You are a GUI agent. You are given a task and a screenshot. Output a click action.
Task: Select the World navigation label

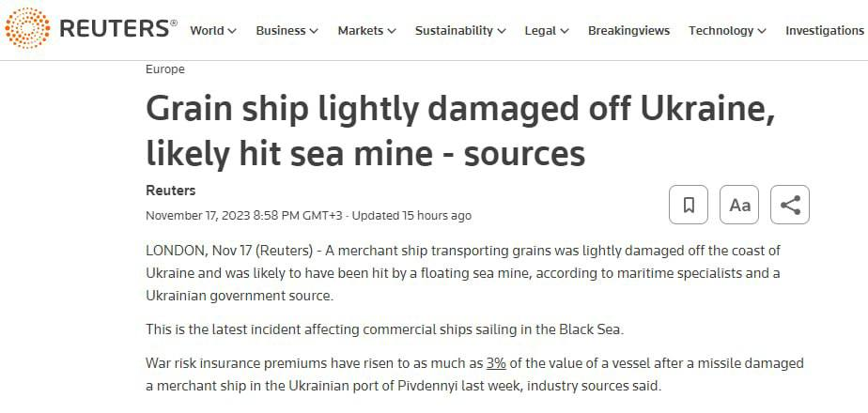pos(207,30)
